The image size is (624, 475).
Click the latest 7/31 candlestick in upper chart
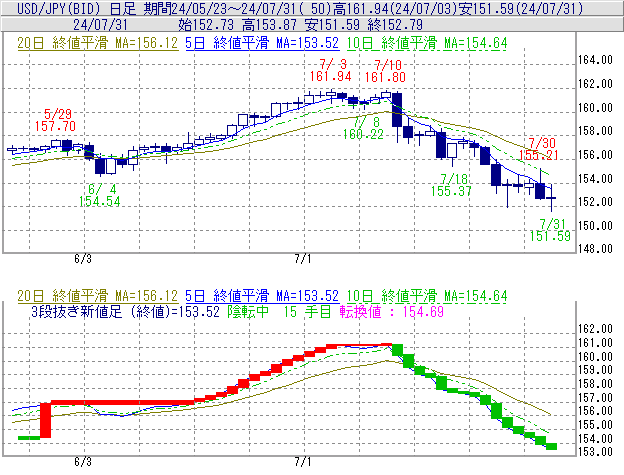[x=551, y=198]
